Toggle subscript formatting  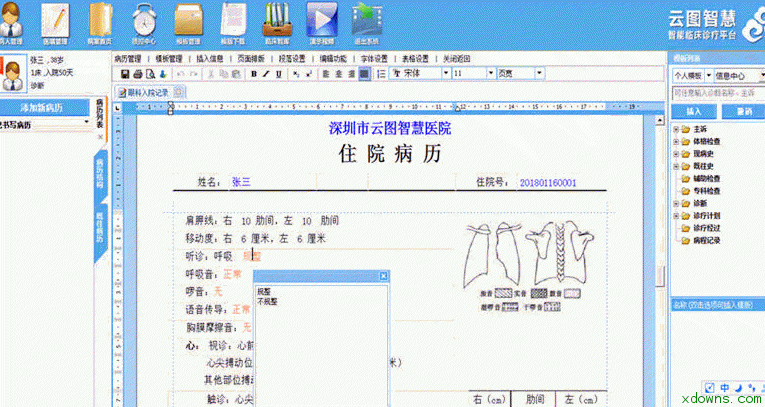point(296,74)
